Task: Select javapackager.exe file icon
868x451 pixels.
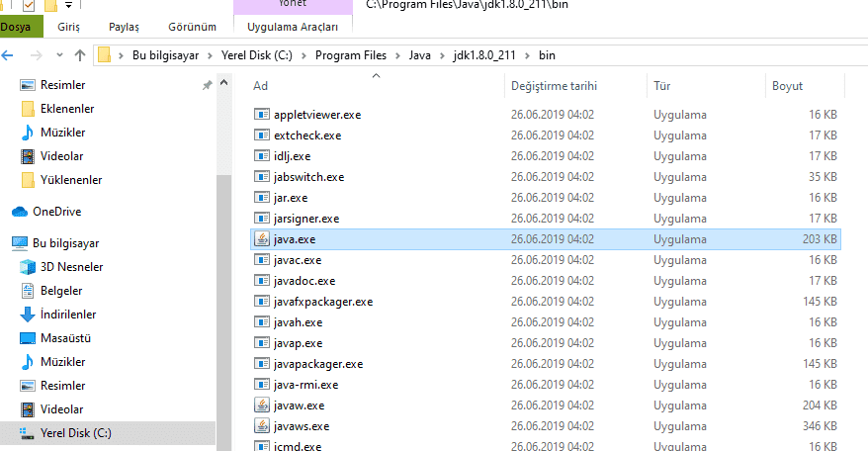Action: pyautogui.click(x=261, y=363)
